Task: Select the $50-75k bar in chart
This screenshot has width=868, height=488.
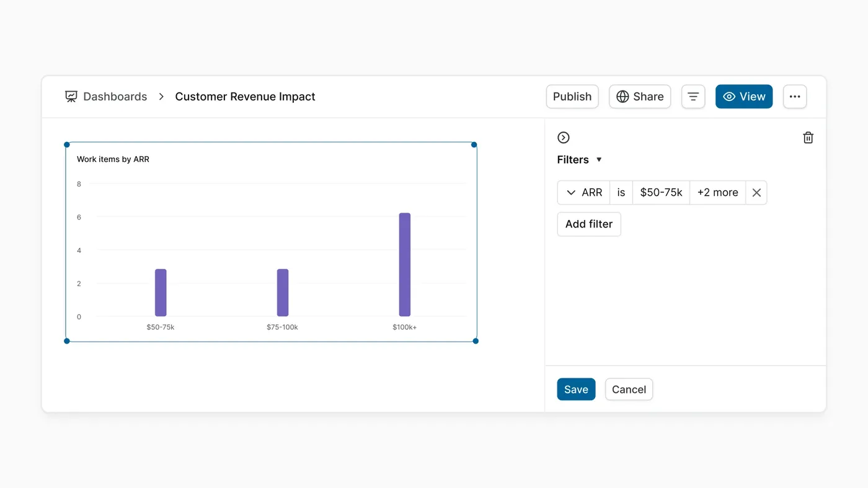Action: pyautogui.click(x=161, y=293)
